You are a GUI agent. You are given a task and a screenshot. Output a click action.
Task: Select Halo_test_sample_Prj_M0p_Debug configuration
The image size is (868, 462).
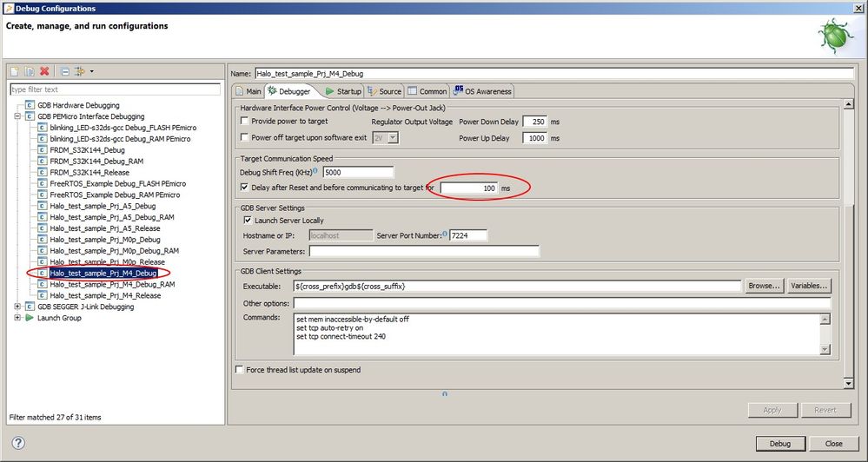click(x=105, y=240)
